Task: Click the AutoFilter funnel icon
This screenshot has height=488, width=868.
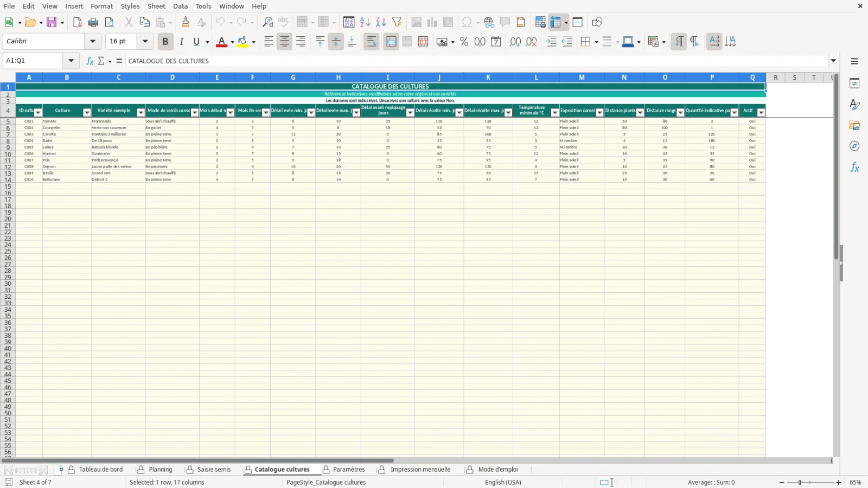Action: point(397,22)
